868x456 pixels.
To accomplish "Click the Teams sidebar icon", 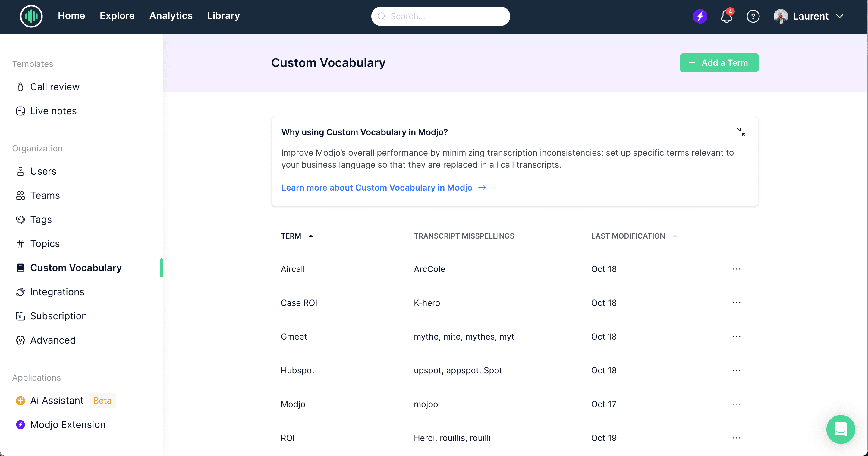I will click(20, 195).
